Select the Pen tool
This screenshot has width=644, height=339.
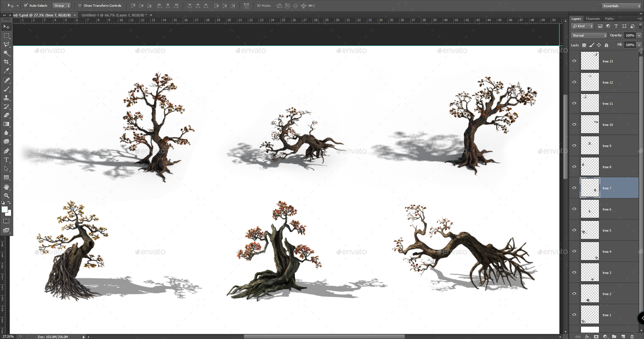point(6,151)
